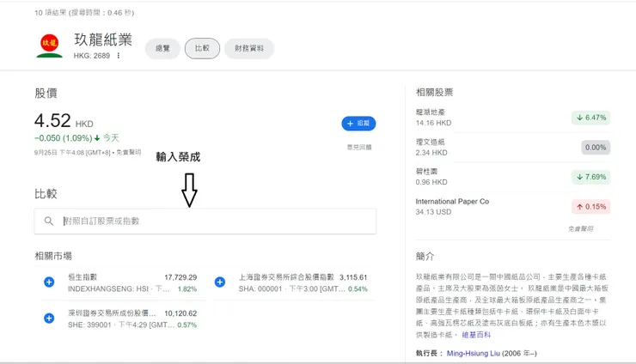
Task: Click the 4.52 HKD stock price
Action: click(x=64, y=121)
